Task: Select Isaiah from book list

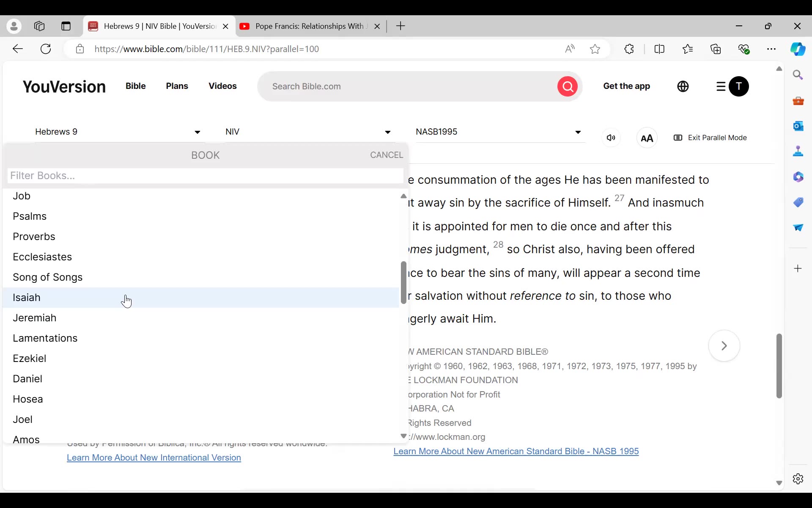Action: (201, 298)
